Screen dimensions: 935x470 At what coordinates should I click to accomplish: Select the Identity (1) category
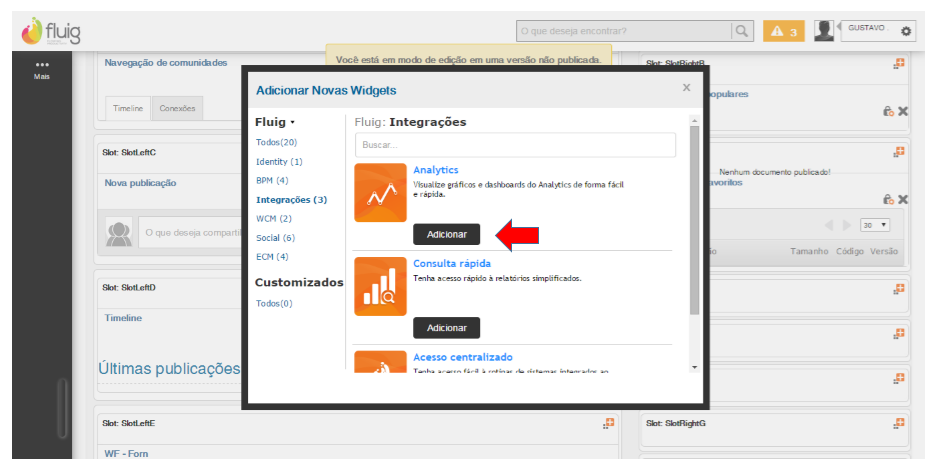(x=279, y=162)
